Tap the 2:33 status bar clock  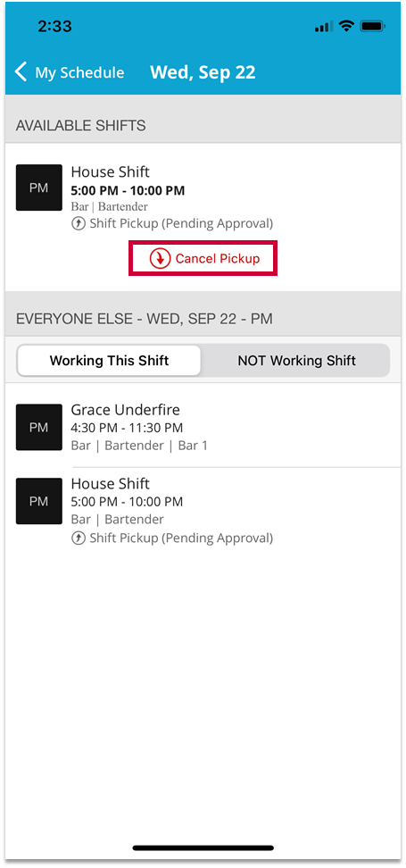[x=56, y=26]
